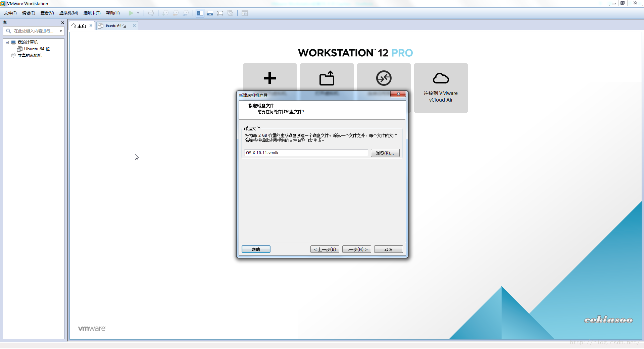Click the connect to remote server tile icon
Screen dimensions: 644x349
tap(384, 78)
